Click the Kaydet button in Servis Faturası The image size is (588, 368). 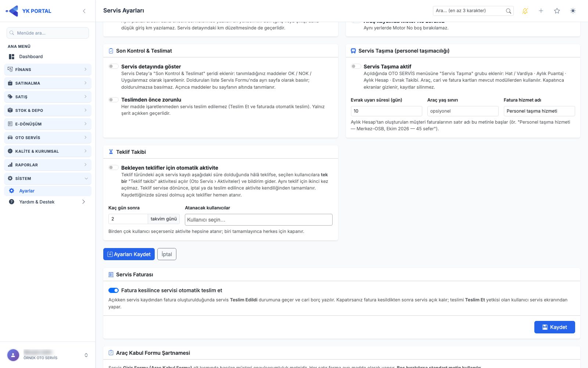pyautogui.click(x=555, y=327)
